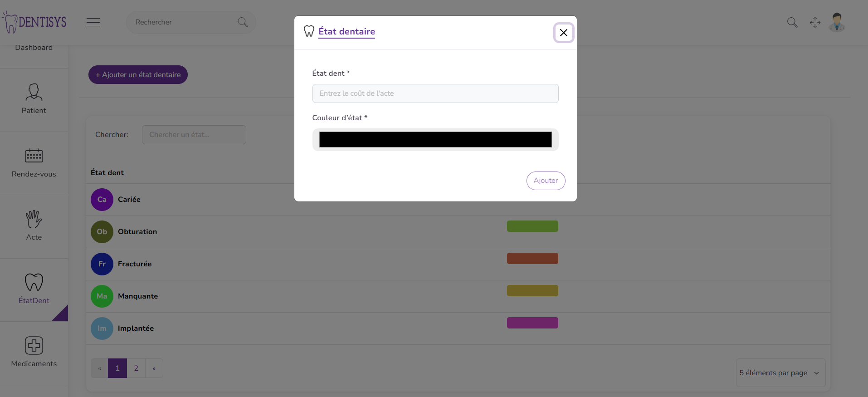Viewport: 868px width, 397px height.
Task: Close the État dentaire dialog
Action: coord(564,33)
